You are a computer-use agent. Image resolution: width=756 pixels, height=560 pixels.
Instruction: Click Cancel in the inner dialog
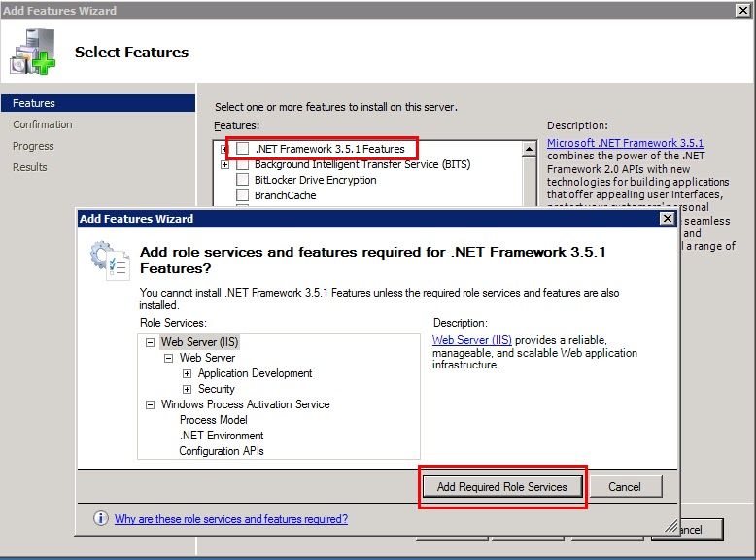pos(625,487)
